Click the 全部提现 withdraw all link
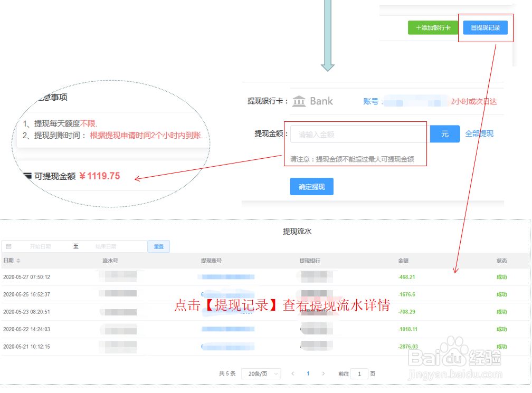The image size is (532, 393). [480, 134]
